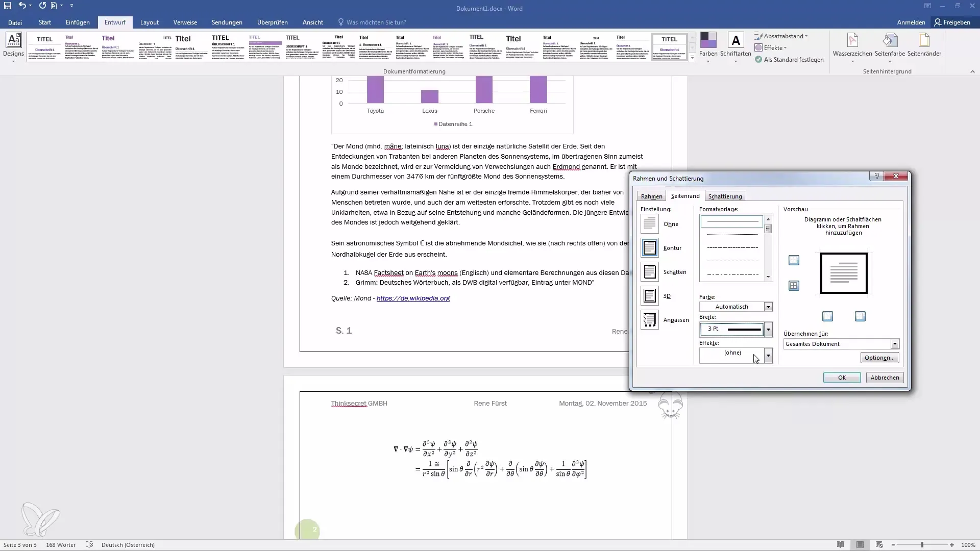Collapse the ribbon with the arrow
The image size is (980, 551).
pyautogui.click(x=972, y=71)
